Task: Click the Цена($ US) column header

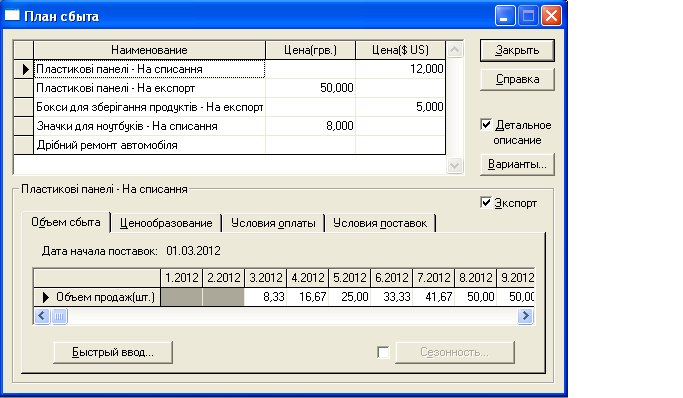Action: click(400, 50)
